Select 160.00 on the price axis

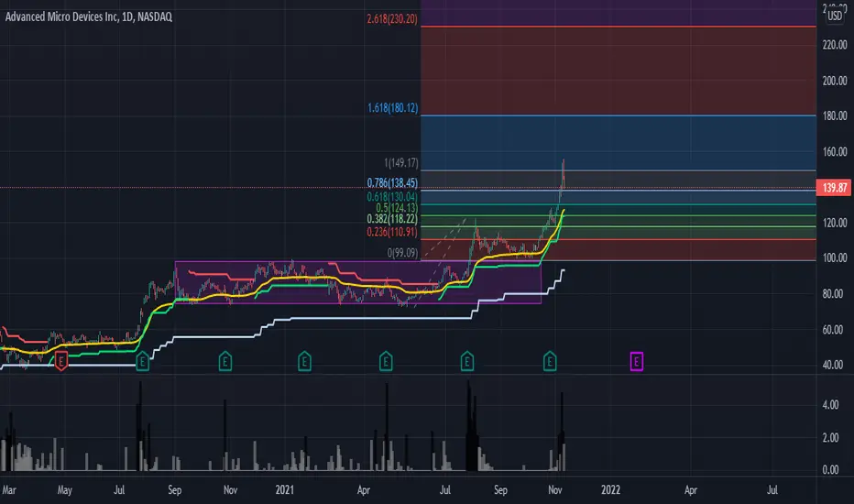click(835, 151)
